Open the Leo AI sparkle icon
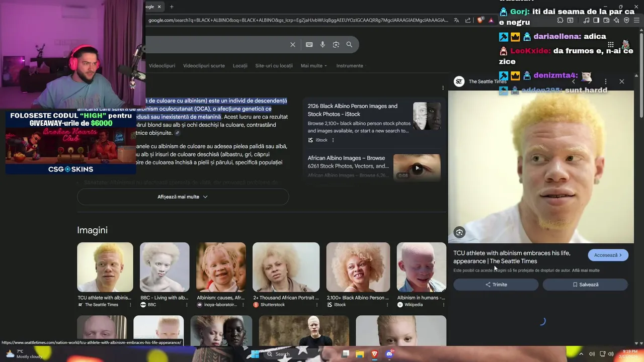The height and width of the screenshot is (362, 644). point(616,20)
